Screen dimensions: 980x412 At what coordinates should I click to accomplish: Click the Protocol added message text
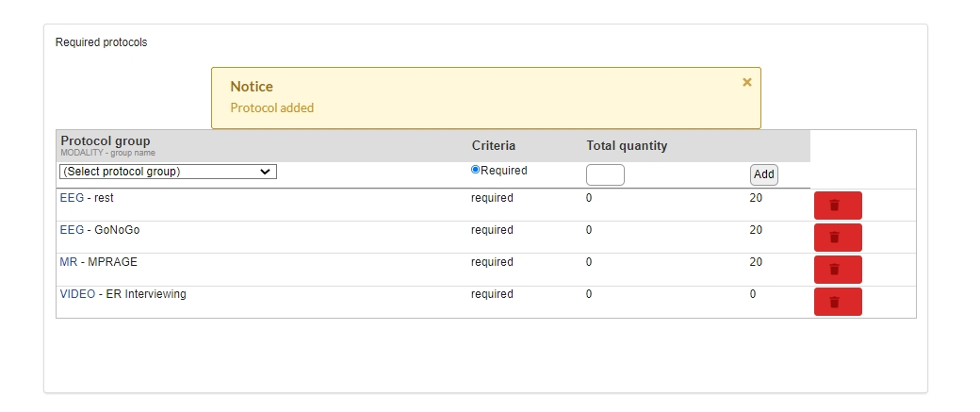pyautogui.click(x=271, y=108)
